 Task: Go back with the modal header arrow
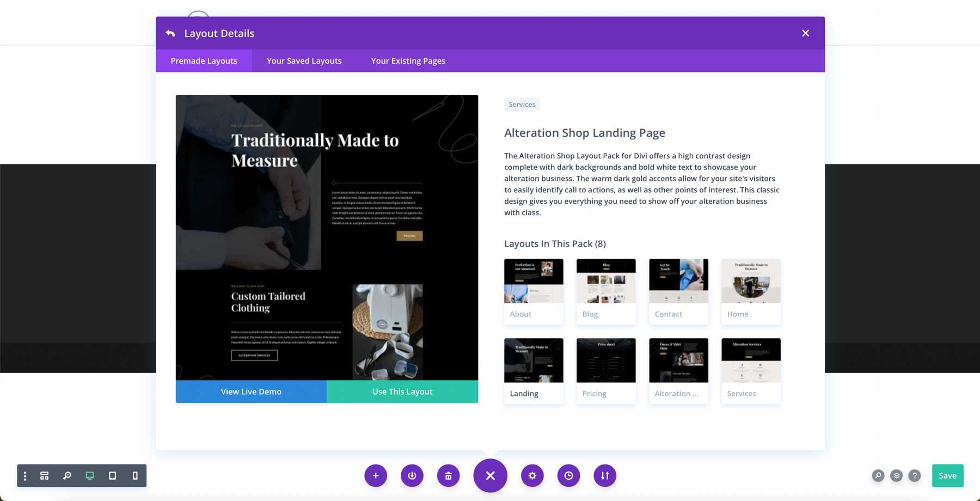[x=170, y=33]
